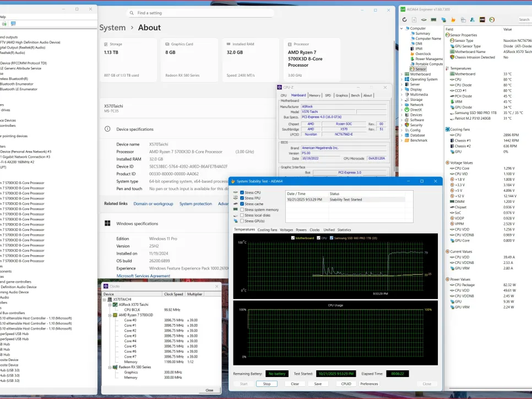Click the Clock Speed column header

tap(174, 294)
